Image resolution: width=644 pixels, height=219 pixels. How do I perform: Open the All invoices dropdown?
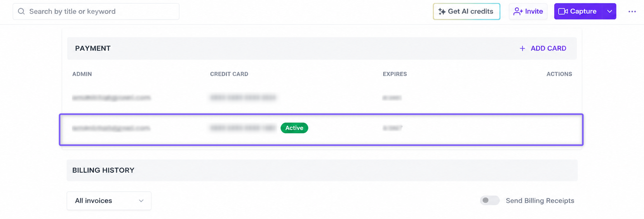pos(109,201)
